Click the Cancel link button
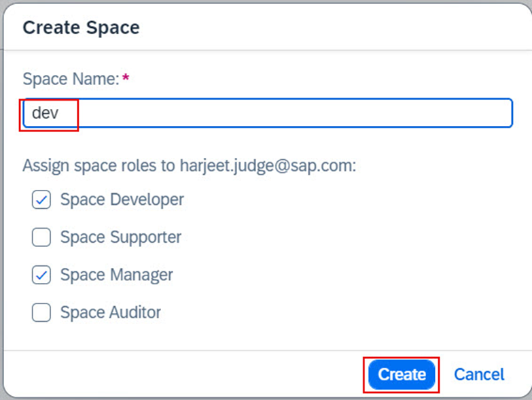Viewport: 532px width, 400px height. click(479, 374)
